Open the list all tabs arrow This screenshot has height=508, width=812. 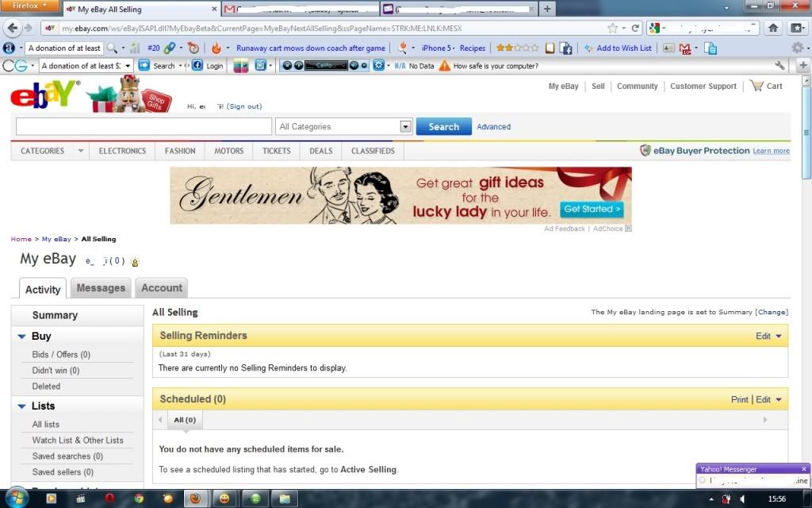coord(726,8)
